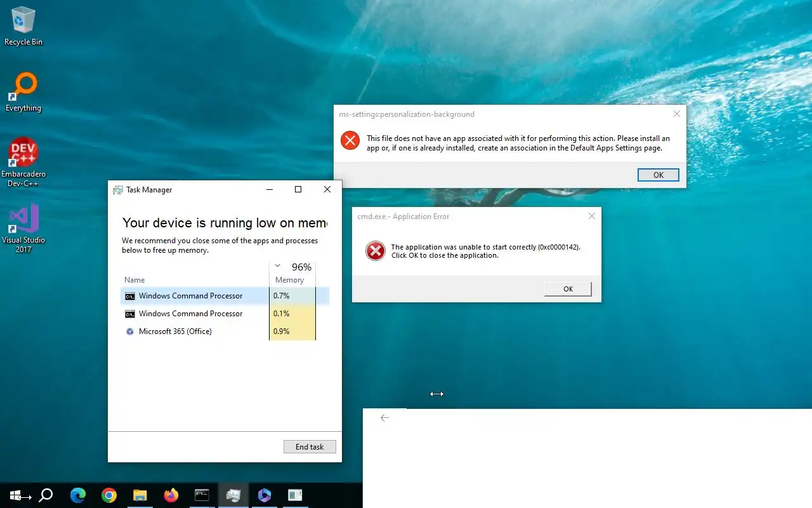
Task: Select the 0.1% Windows Command Processor row
Action: [225, 314]
